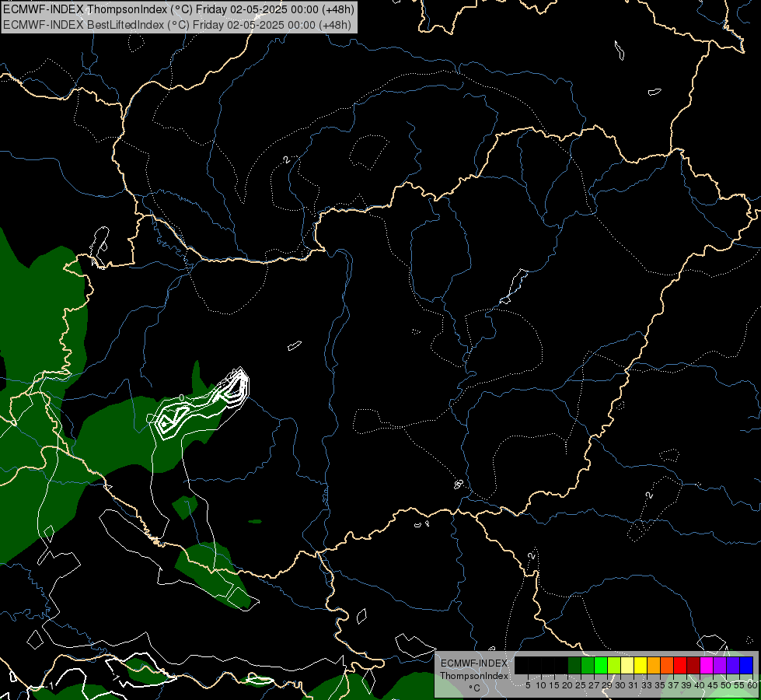
Task: Pick the blue 55–60 legend swatch
Action: 746,666
